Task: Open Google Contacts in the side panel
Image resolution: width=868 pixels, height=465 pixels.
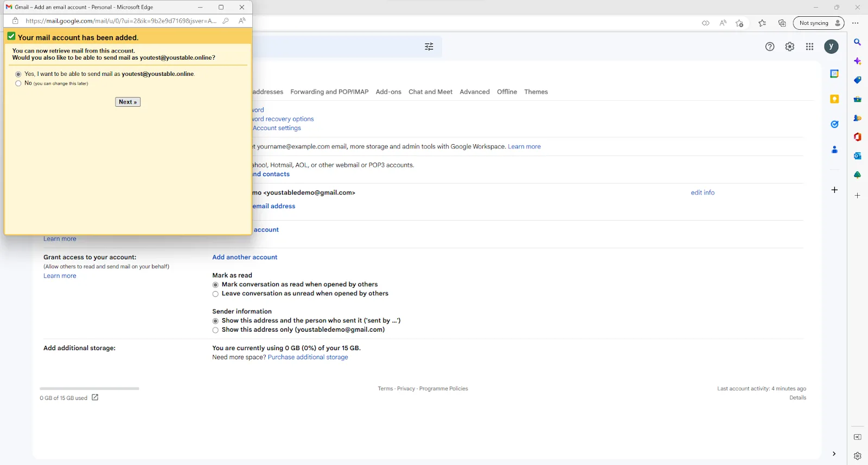Action: click(834, 150)
